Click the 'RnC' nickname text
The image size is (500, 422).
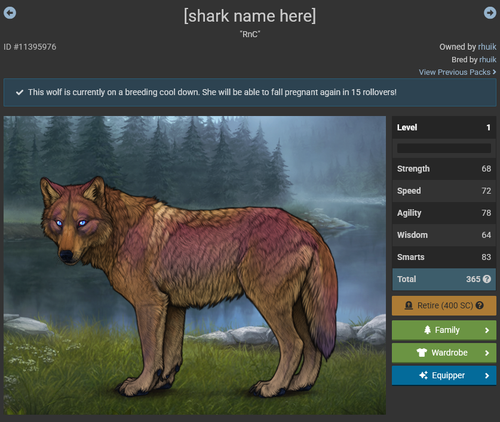click(x=250, y=34)
